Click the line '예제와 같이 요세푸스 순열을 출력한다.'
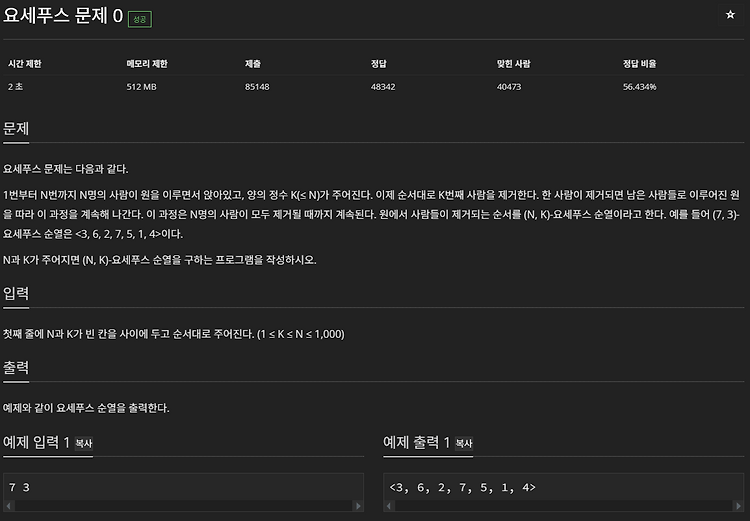Viewport: 750px width, 521px height. tap(86, 408)
